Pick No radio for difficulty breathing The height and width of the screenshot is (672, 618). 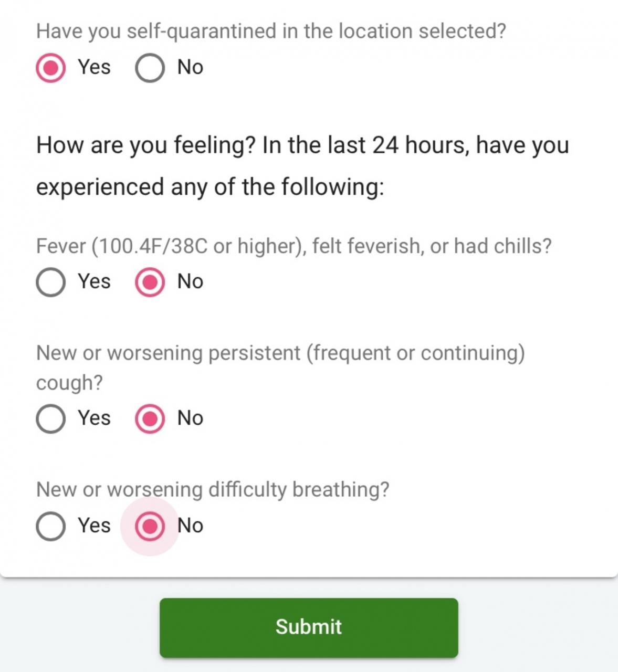click(150, 526)
